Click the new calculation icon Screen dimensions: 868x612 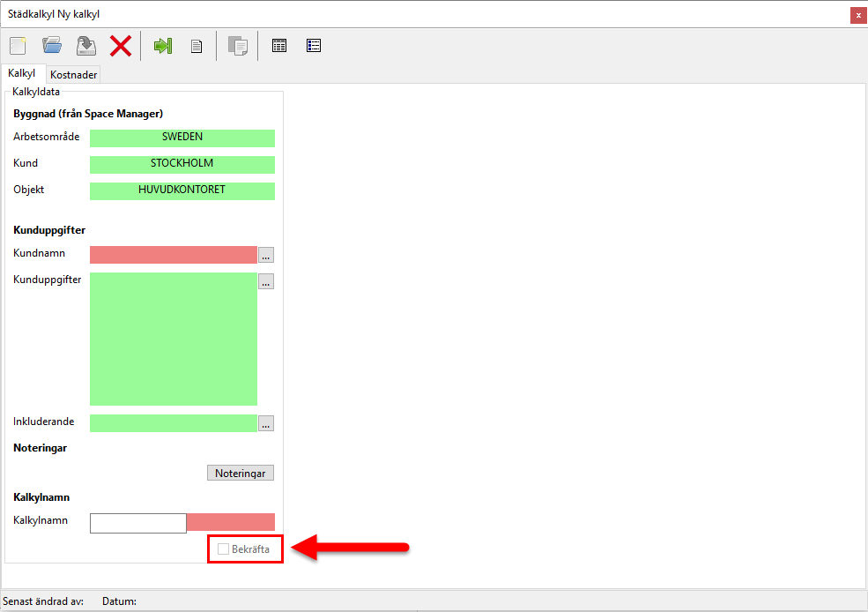pos(18,46)
